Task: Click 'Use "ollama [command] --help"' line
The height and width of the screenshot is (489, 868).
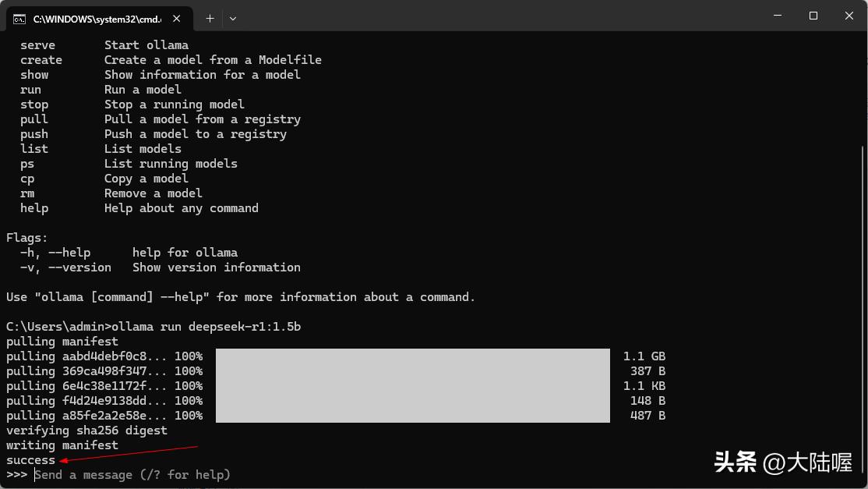Action: point(240,297)
